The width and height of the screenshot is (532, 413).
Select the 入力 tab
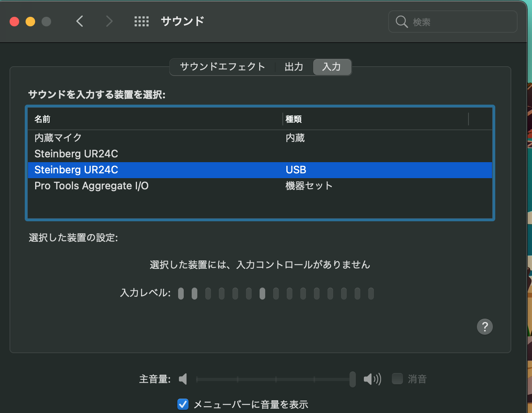click(x=332, y=67)
